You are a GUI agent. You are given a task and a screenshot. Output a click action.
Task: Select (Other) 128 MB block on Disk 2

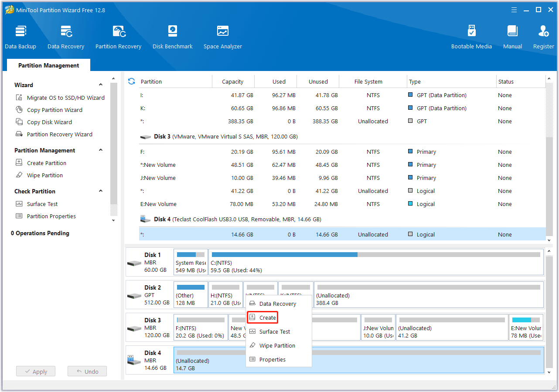coord(191,295)
